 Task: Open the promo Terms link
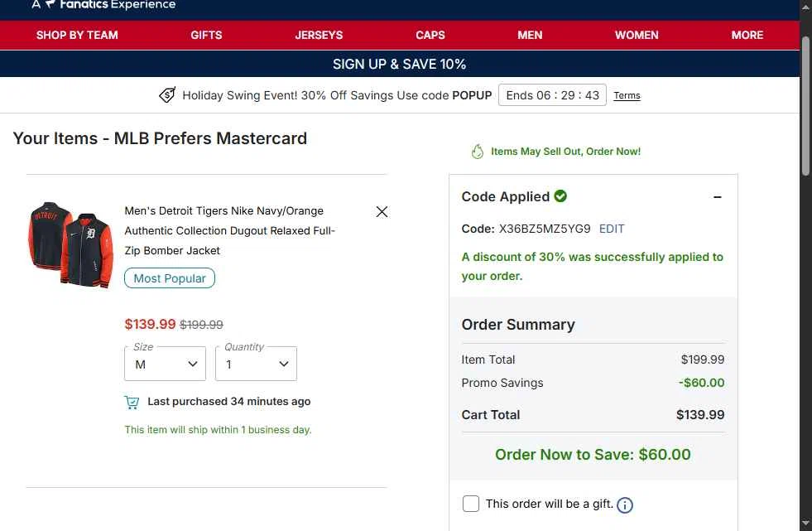click(x=627, y=95)
